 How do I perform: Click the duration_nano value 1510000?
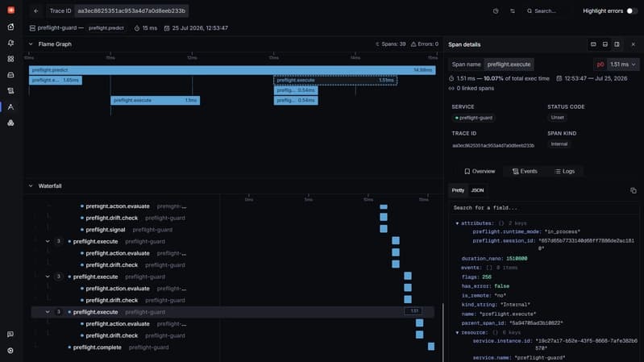coord(517,259)
